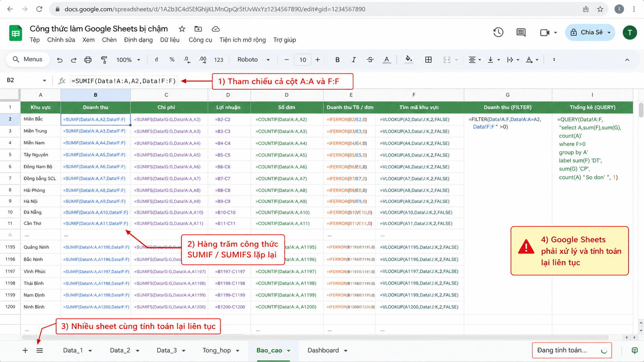Viewport: 644px width, 362px height.
Task: Redo the last undone action
Action: click(74, 60)
